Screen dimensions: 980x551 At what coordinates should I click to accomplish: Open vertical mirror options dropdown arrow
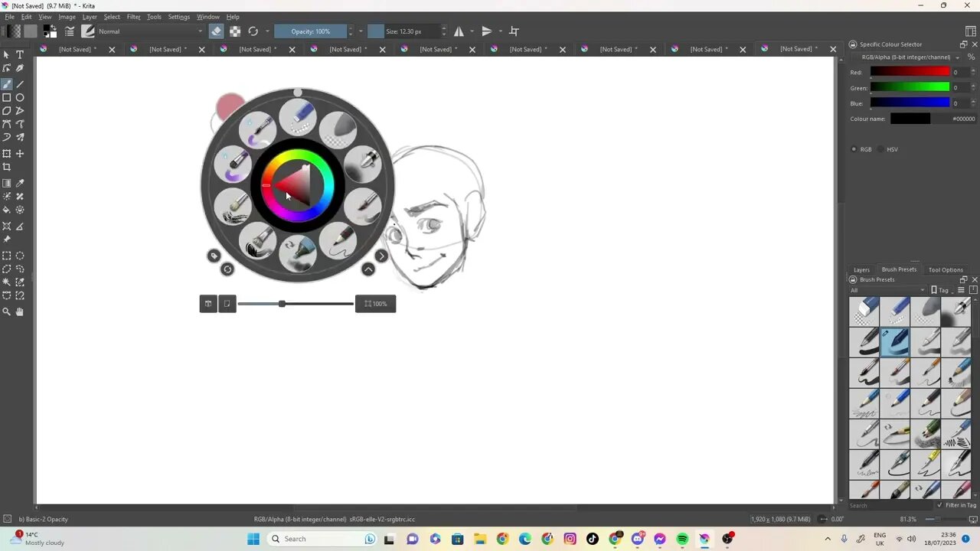[500, 31]
